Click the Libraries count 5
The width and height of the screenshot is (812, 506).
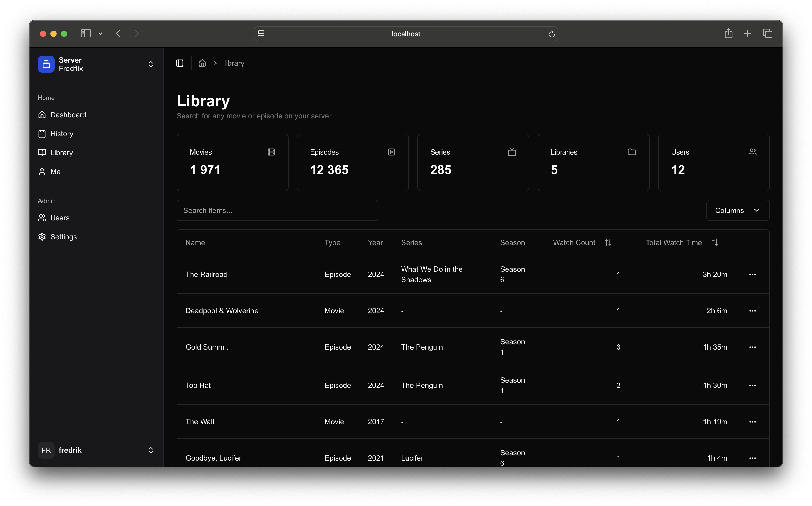click(x=554, y=170)
